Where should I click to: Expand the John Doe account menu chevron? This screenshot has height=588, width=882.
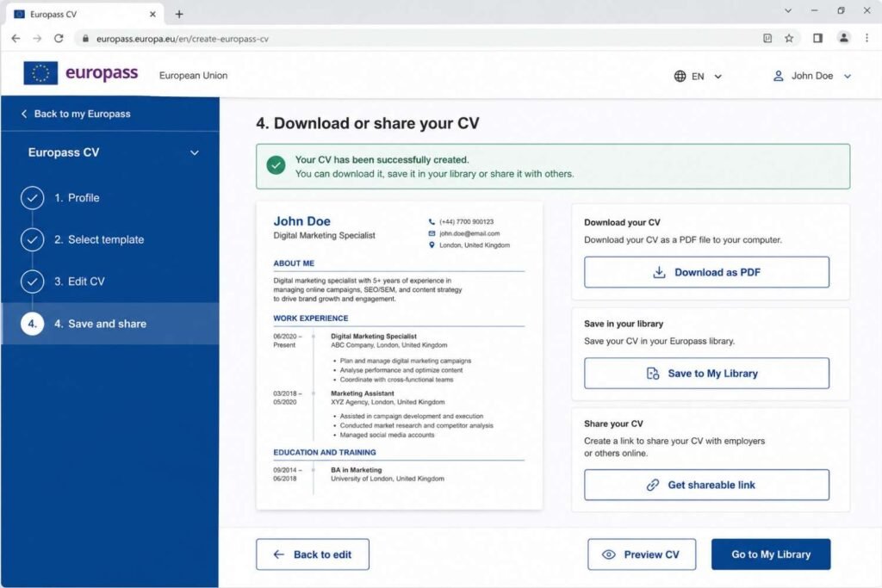point(848,77)
